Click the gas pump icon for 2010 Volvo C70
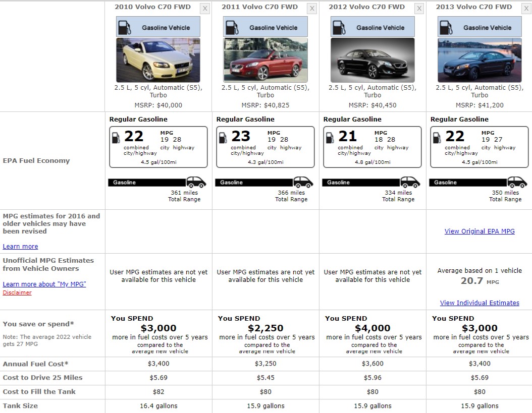 (x=124, y=27)
